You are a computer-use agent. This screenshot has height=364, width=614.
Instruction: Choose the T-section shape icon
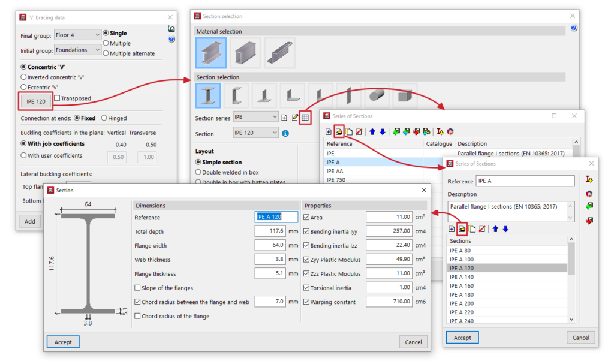pos(264,95)
